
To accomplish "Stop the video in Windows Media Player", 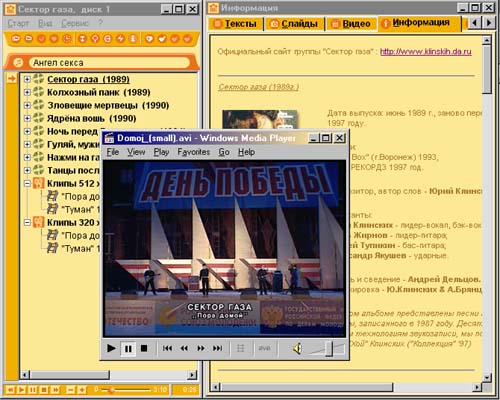I will tap(144, 348).
